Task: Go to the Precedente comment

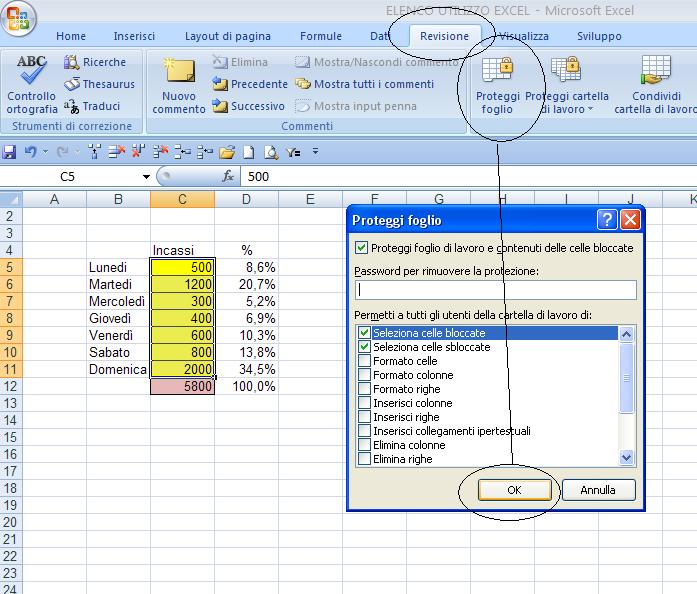Action: (x=250, y=84)
